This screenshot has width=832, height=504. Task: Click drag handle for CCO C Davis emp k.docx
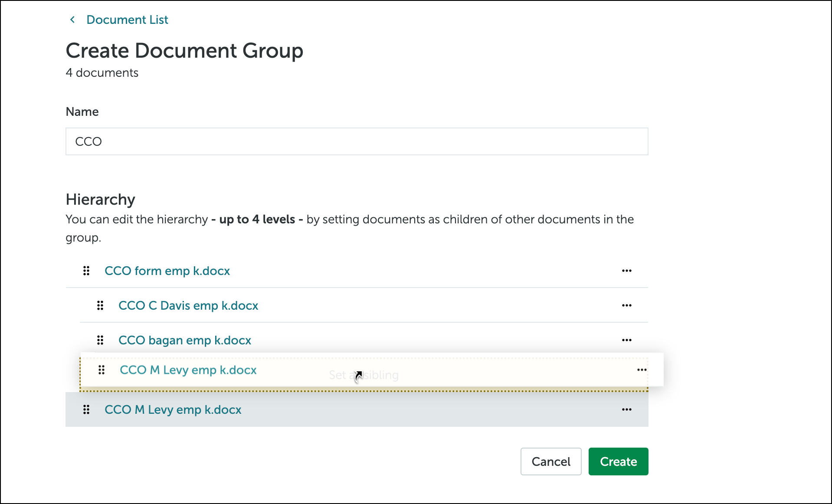[100, 305]
